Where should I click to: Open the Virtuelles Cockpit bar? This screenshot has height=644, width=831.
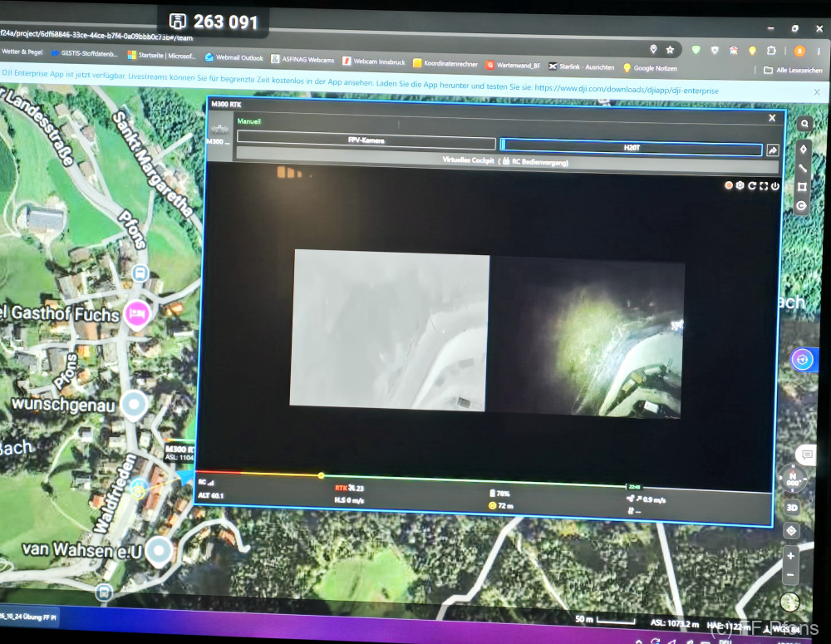point(506,161)
